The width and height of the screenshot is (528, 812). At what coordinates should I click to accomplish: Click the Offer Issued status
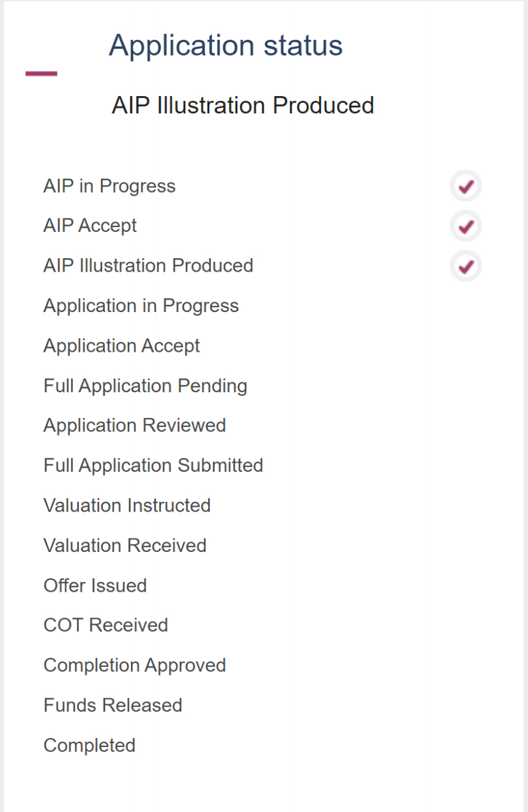point(95,586)
